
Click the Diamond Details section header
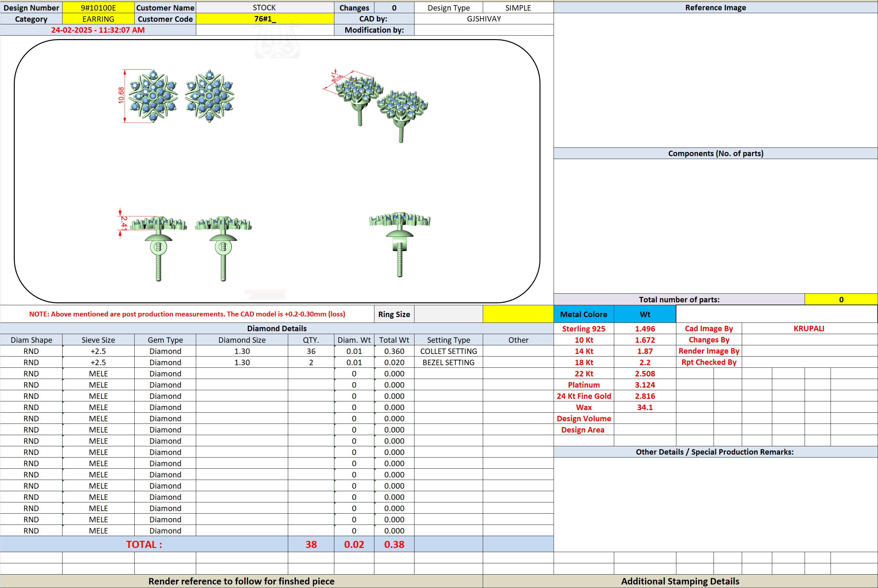(277, 328)
